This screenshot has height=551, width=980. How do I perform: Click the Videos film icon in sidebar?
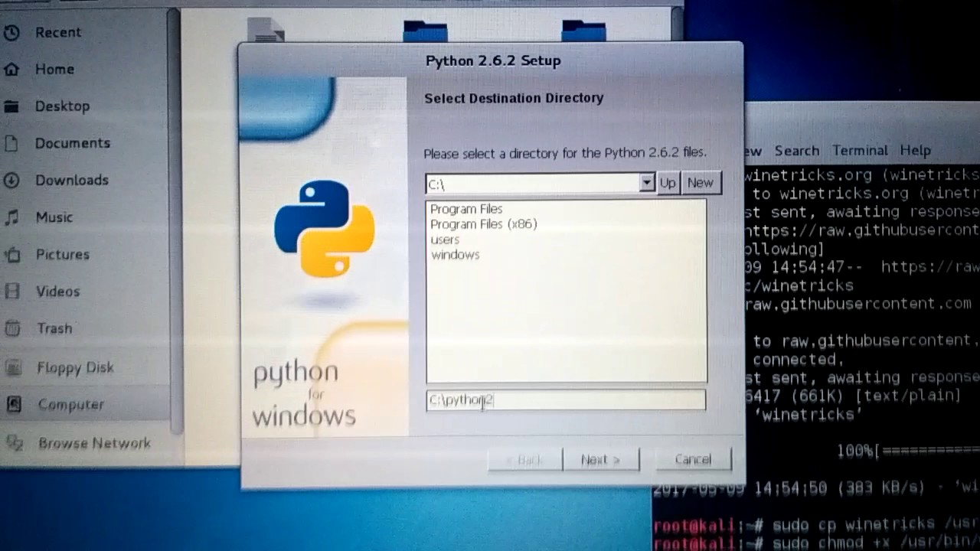pyautogui.click(x=11, y=292)
